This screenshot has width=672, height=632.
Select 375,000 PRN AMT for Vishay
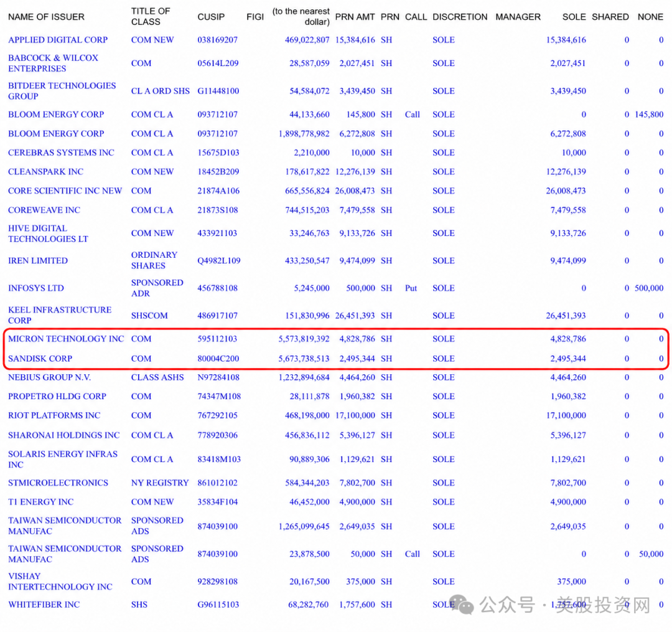point(360,582)
